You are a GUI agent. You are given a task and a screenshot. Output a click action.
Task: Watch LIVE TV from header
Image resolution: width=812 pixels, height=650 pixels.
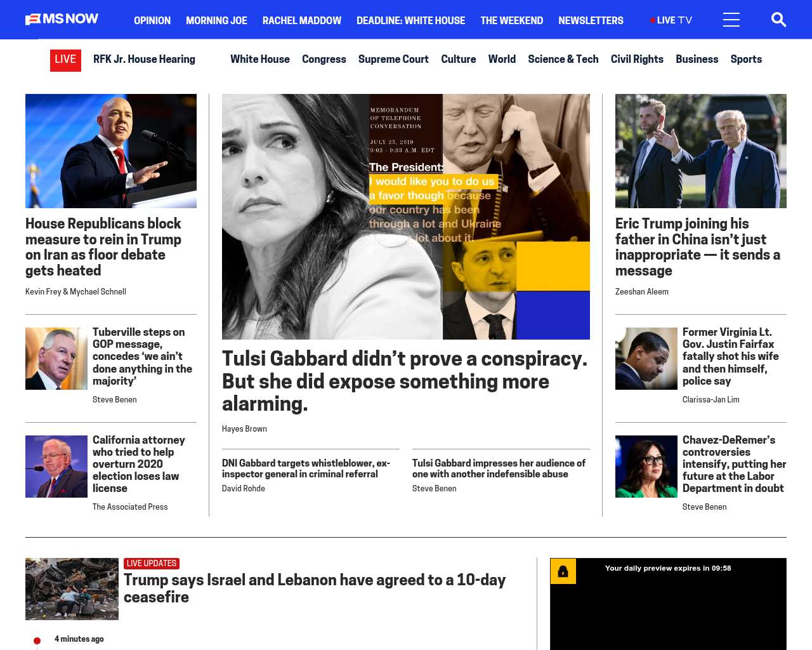tap(671, 20)
